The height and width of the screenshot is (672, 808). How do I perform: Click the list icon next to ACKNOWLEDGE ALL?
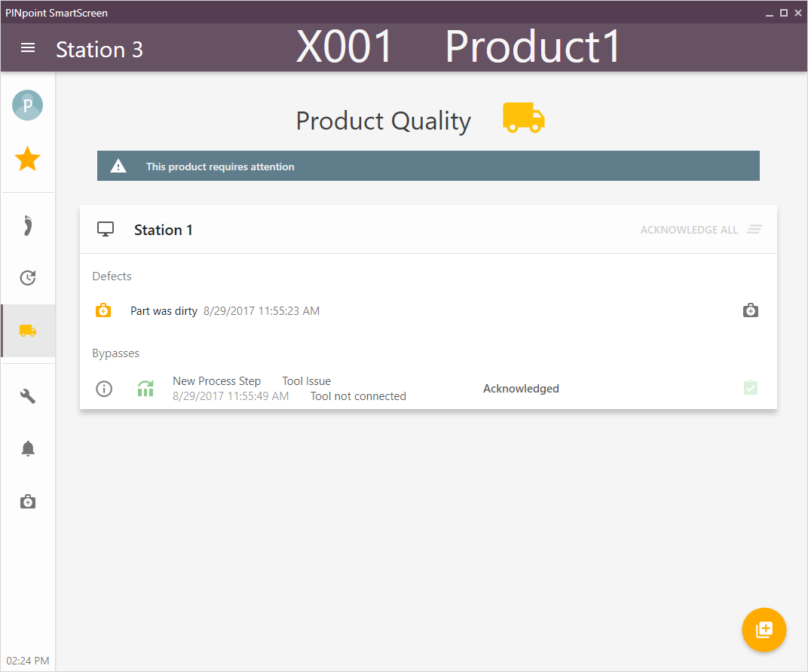click(x=754, y=230)
